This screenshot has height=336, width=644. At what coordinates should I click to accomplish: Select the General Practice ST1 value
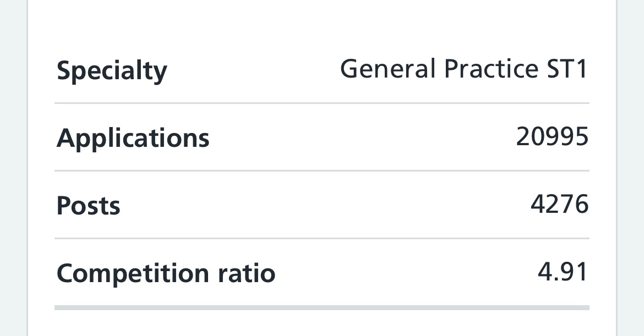coord(464,69)
